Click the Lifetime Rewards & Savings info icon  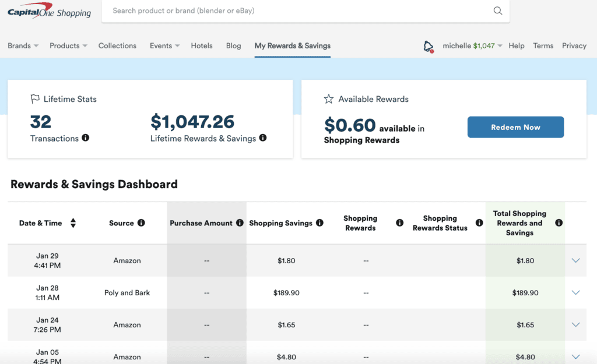click(262, 139)
